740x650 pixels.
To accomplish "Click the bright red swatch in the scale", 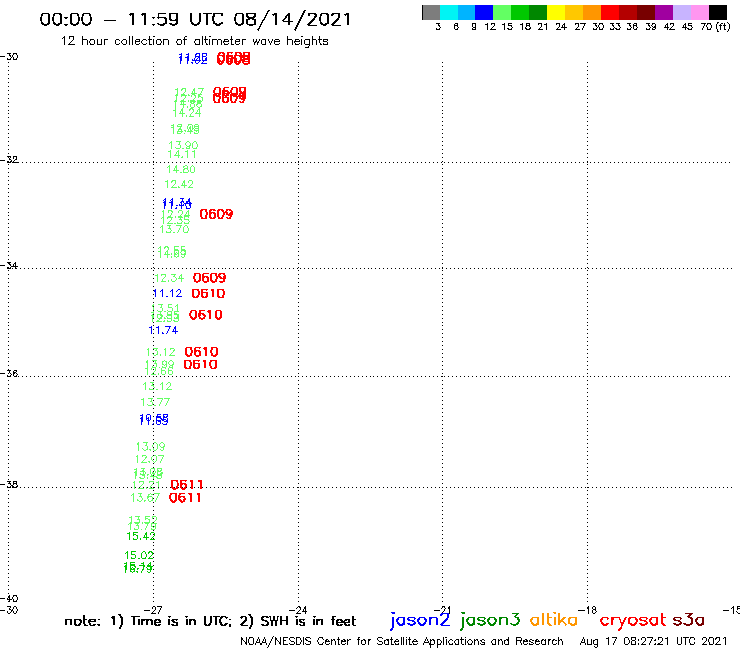I will 610,12.
